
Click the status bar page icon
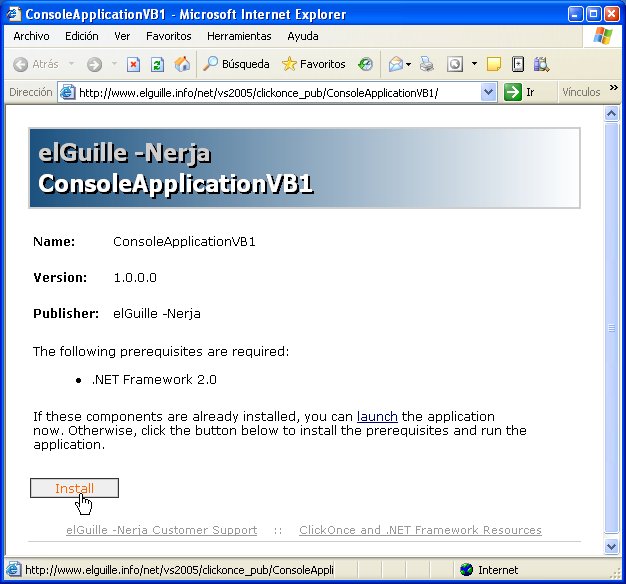point(13,570)
